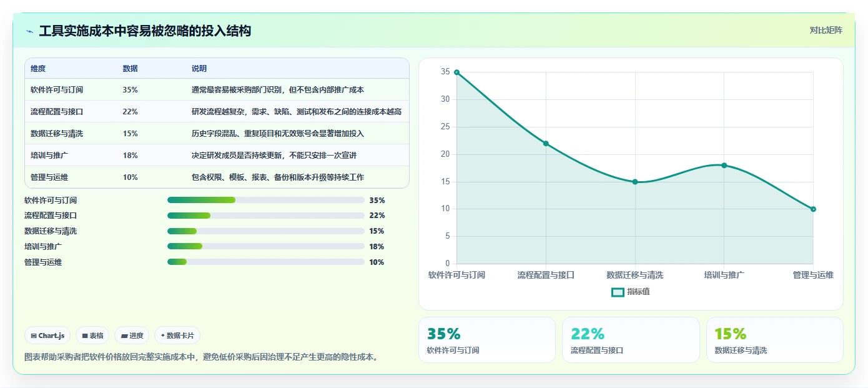Click the 流程配置与接口 x-axis label in chart
Viewport: 868px width, 388px height.
click(546, 275)
